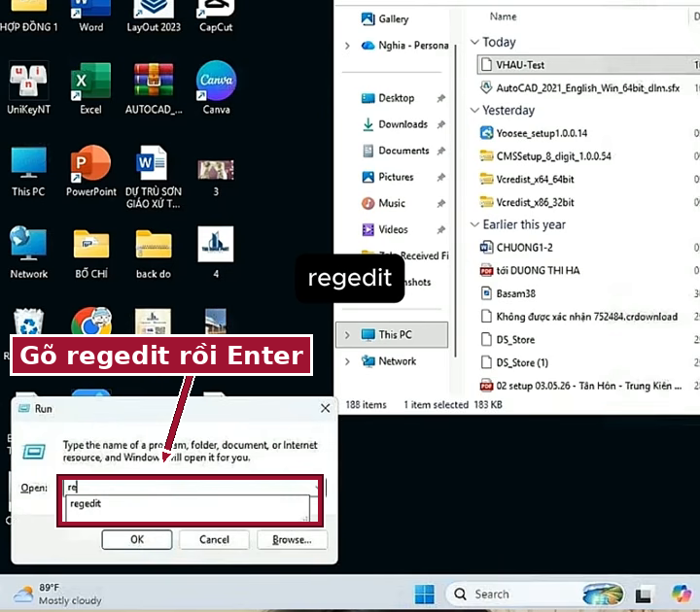700x612 pixels.
Task: Select the AUTOCAD archive icon on desktop
Action: pos(154,87)
